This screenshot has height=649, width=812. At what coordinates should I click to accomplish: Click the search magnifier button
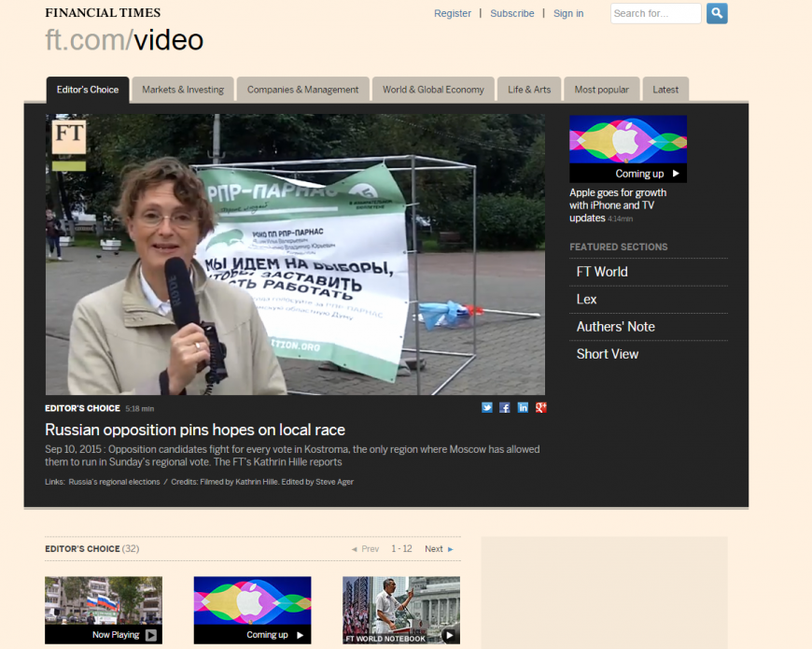(x=717, y=13)
